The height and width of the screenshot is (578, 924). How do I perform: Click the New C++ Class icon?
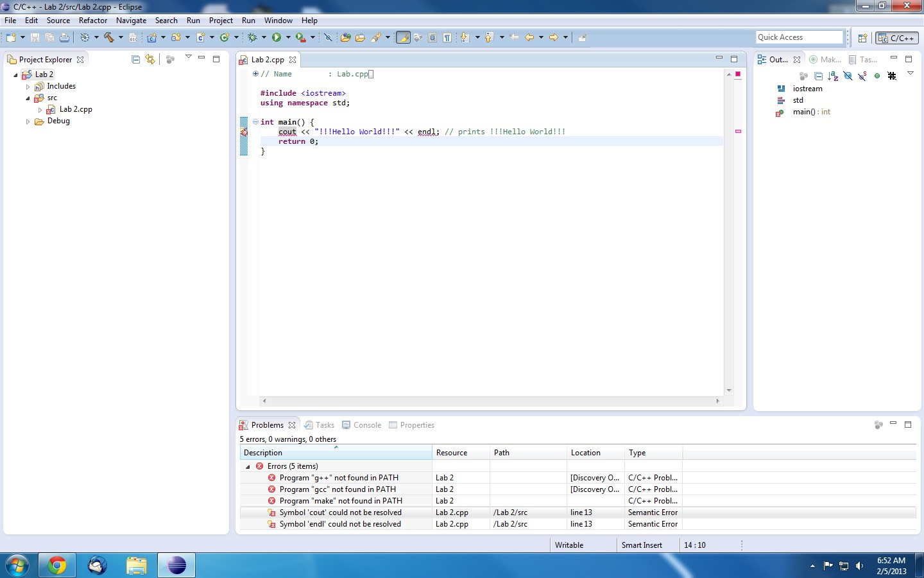[x=225, y=38]
